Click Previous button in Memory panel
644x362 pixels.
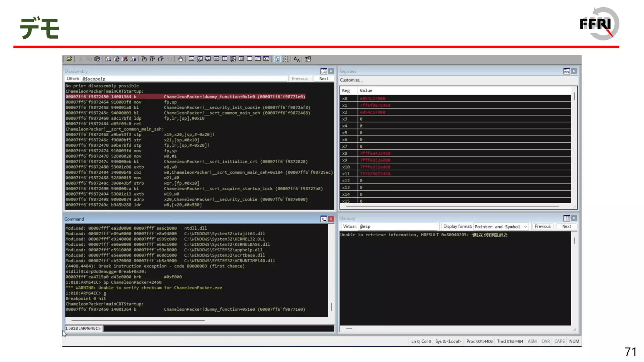[542, 227]
